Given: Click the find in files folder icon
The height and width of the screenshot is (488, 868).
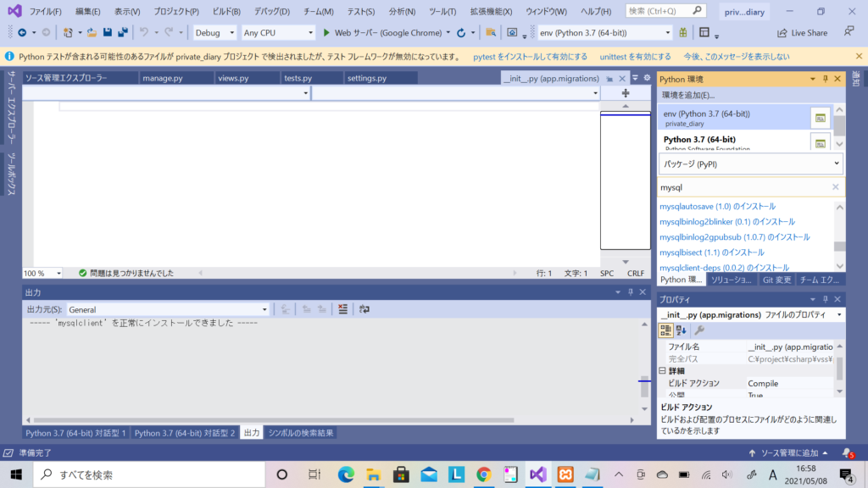Looking at the screenshot, I should coord(491,33).
